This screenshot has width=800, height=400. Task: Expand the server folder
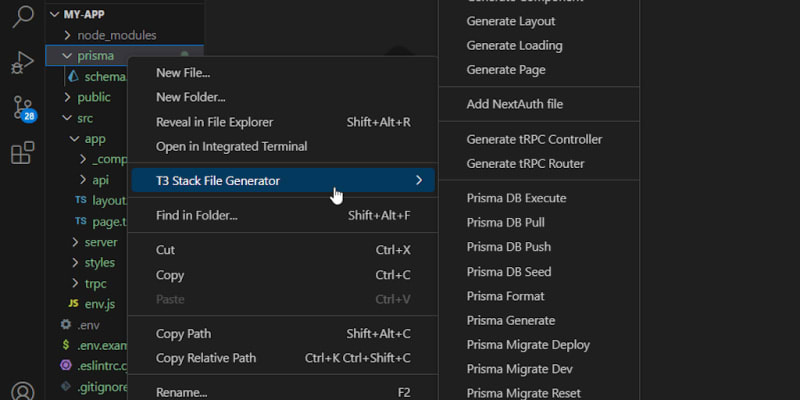point(101,242)
